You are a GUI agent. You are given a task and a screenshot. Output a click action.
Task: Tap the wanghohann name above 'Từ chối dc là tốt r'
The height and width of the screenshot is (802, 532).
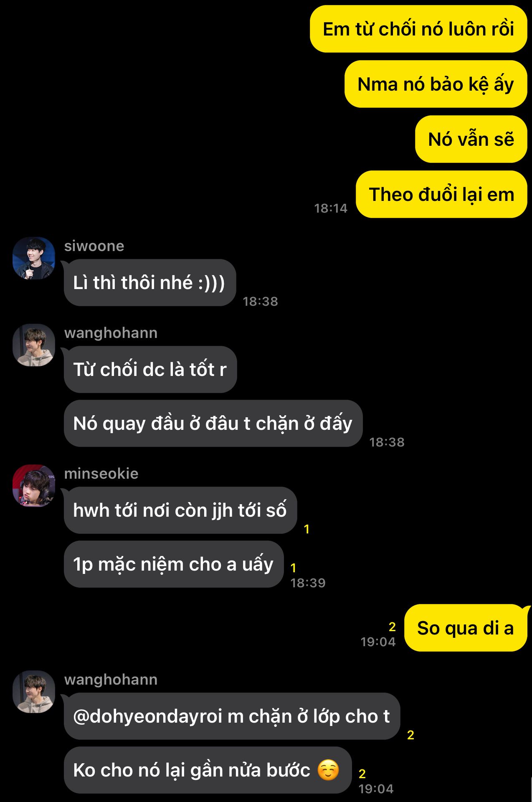(111, 333)
